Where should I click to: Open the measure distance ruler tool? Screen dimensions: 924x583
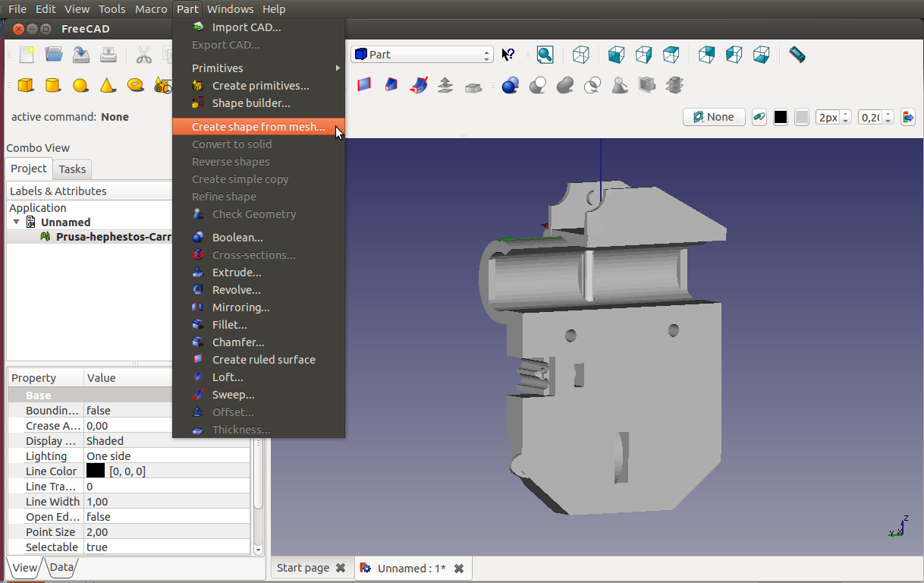[797, 55]
